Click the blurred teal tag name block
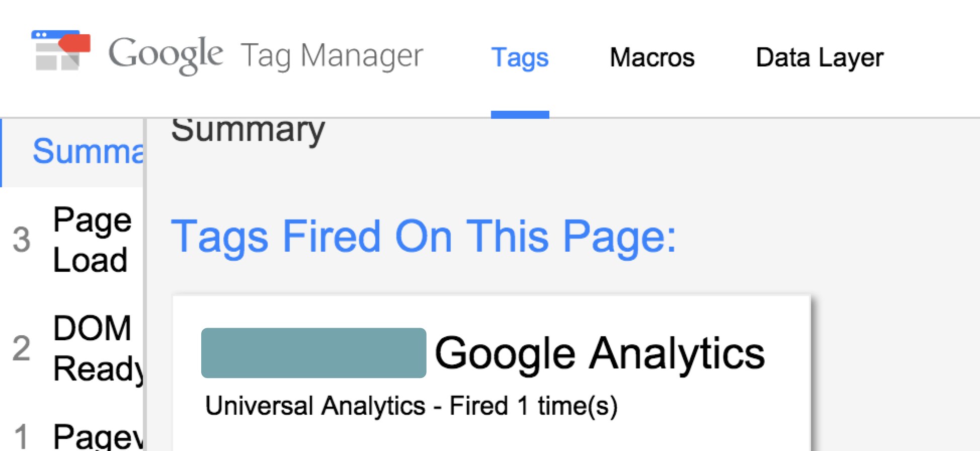 [x=313, y=353]
